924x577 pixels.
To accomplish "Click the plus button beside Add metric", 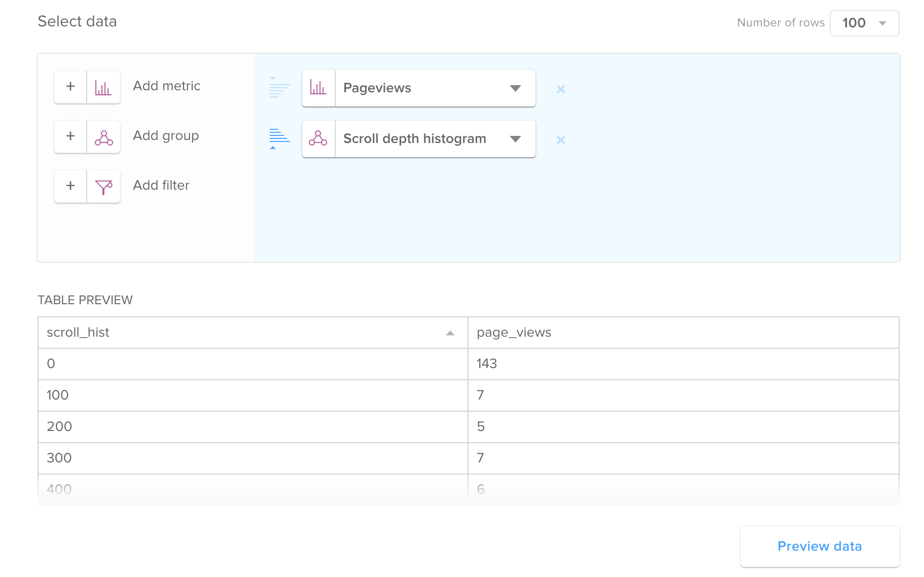I will pos(70,87).
